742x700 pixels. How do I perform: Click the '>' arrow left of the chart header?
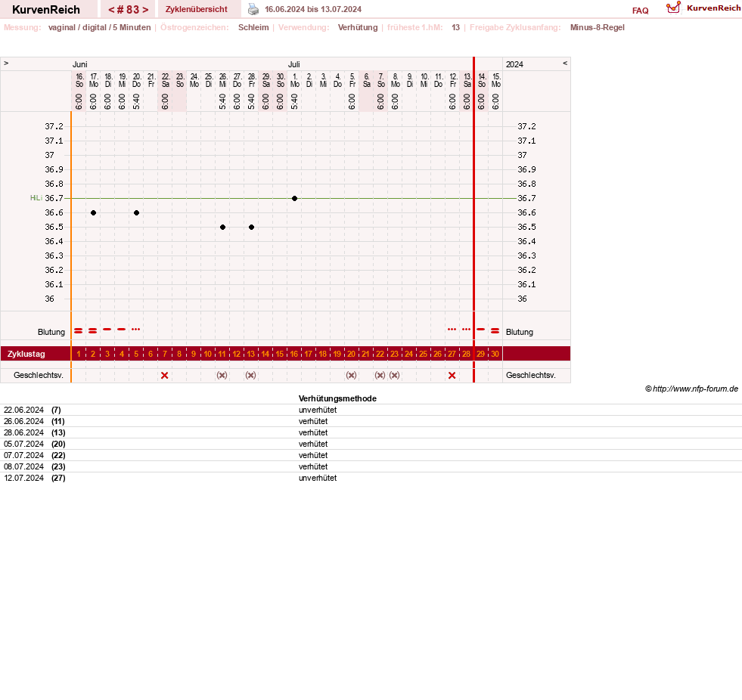(x=6, y=63)
